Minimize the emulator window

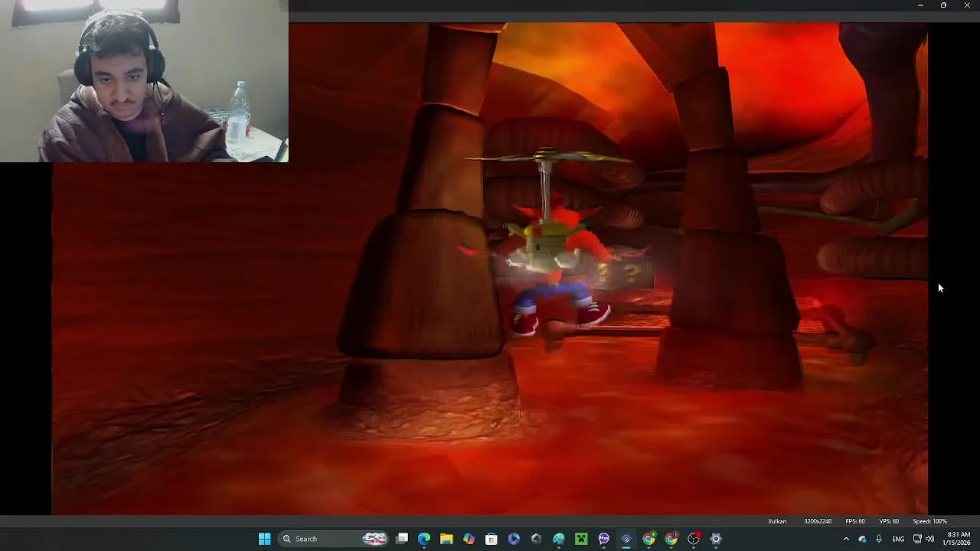click(920, 5)
